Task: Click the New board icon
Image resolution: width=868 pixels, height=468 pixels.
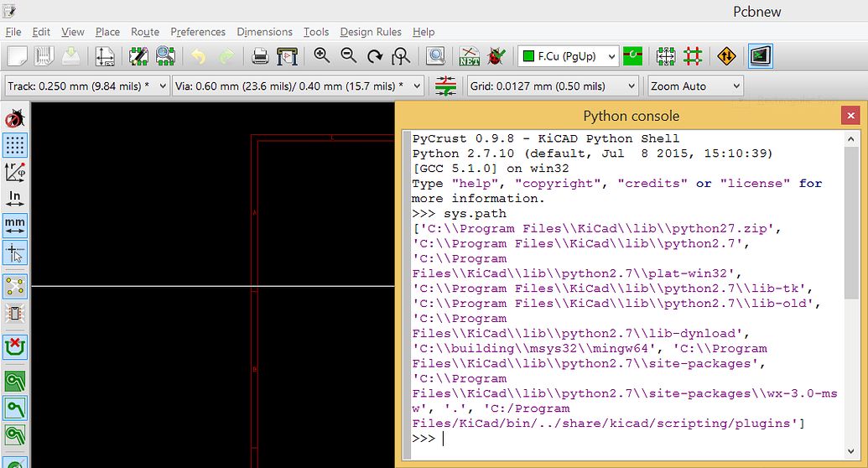Action: (x=17, y=56)
